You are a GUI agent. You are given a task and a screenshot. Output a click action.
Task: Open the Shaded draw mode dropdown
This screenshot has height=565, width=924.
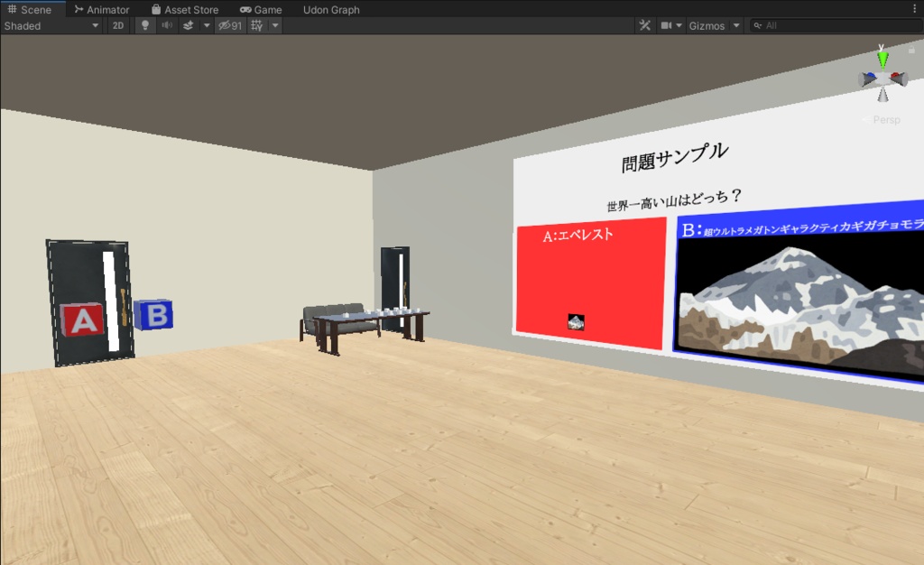pos(54,25)
